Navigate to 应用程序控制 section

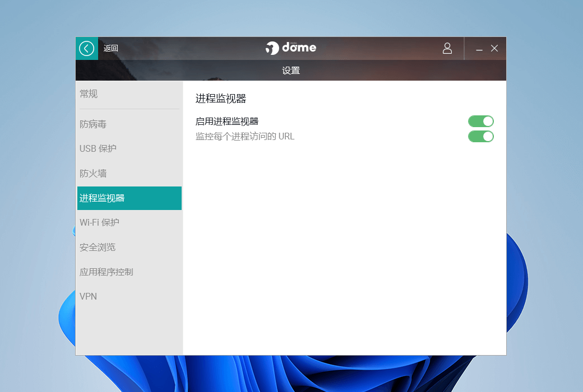point(107,272)
